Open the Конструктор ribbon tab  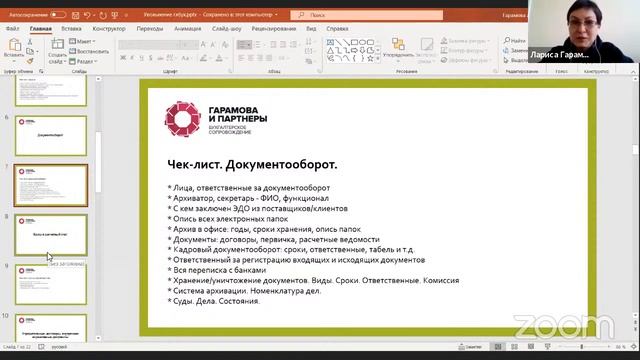click(x=109, y=29)
